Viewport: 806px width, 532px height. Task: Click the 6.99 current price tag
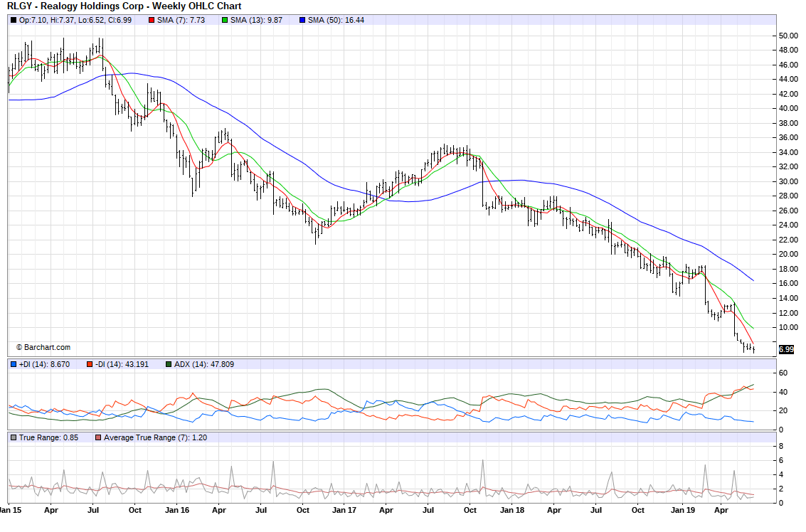coord(786,349)
